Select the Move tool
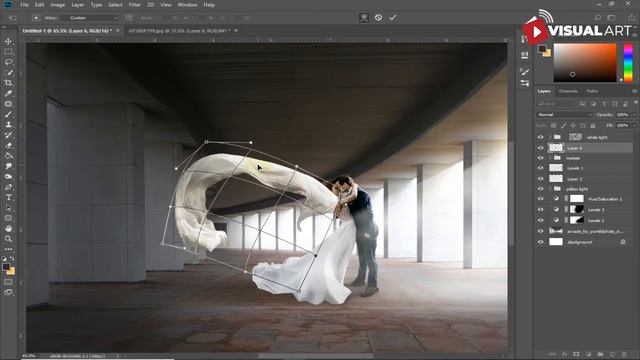Image resolution: width=640 pixels, height=360 pixels. pyautogui.click(x=8, y=41)
